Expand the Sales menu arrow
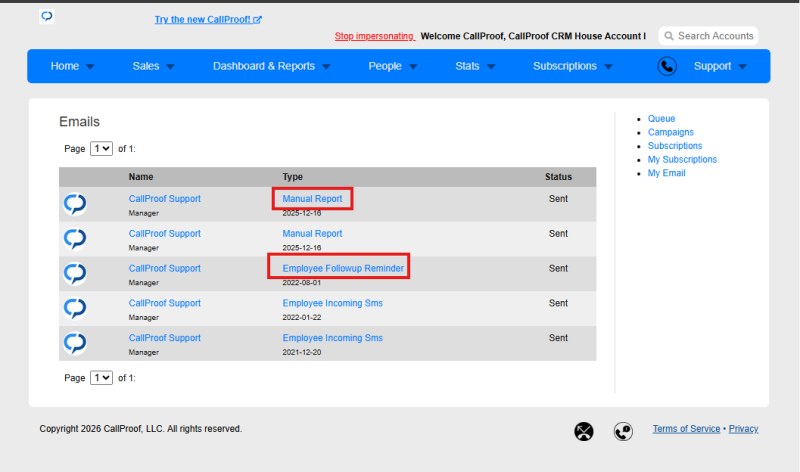 click(x=170, y=67)
